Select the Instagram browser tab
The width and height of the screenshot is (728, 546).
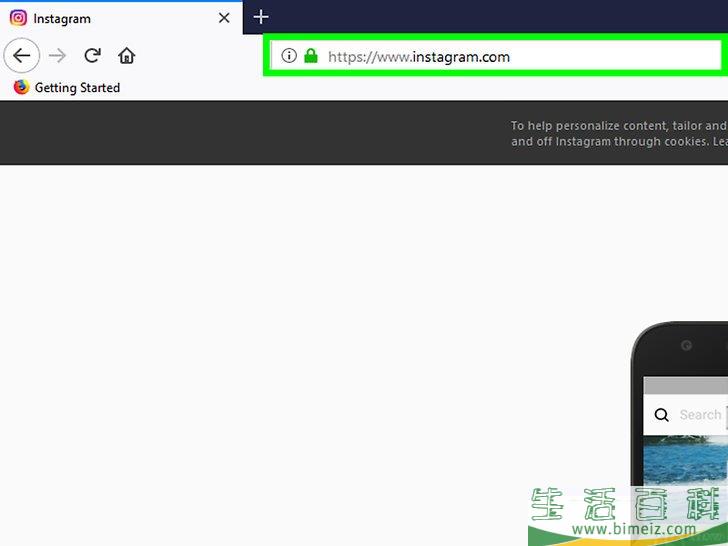pos(121,18)
